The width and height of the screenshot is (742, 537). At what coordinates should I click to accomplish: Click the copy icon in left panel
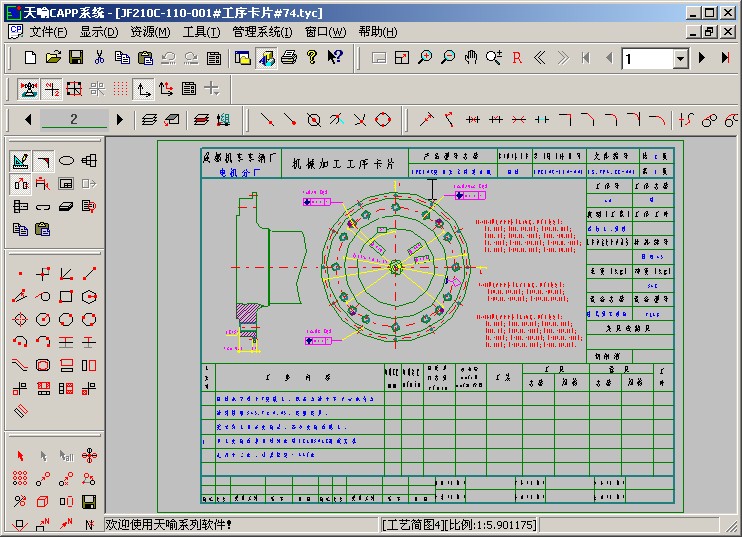pos(20,229)
